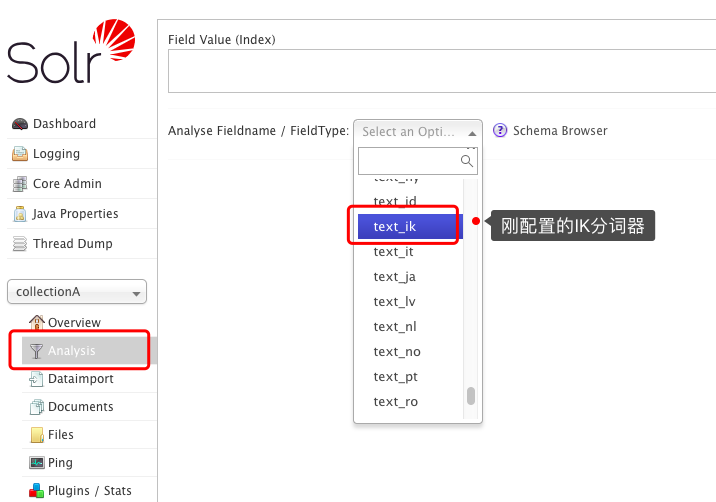This screenshot has height=502, width=716.
Task: Click the Logging inbox icon
Action: click(x=20, y=154)
